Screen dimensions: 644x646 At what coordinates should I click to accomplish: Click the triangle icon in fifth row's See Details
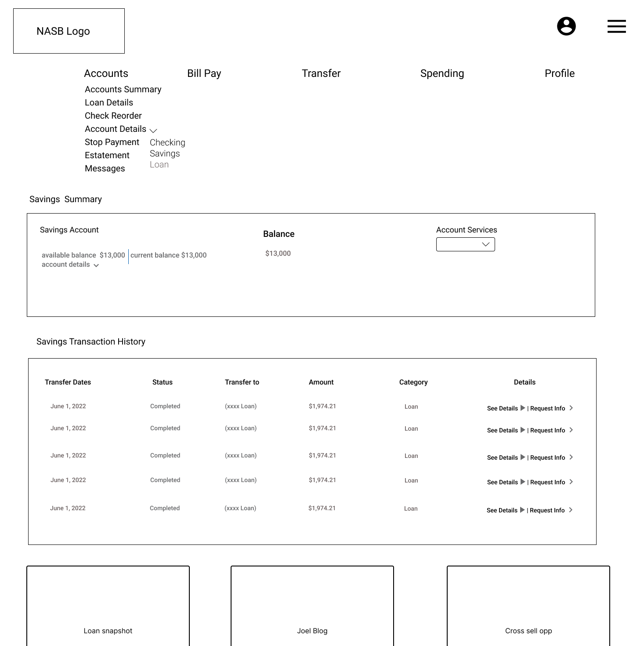pos(522,510)
